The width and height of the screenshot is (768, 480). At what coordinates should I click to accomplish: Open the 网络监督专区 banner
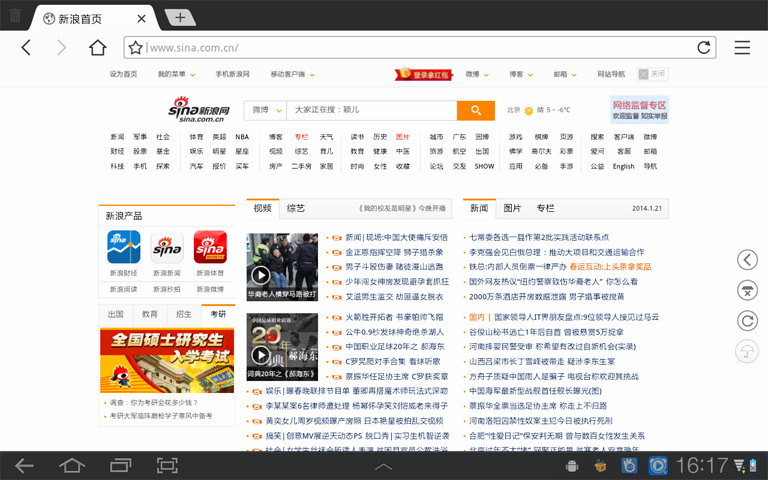pos(639,110)
